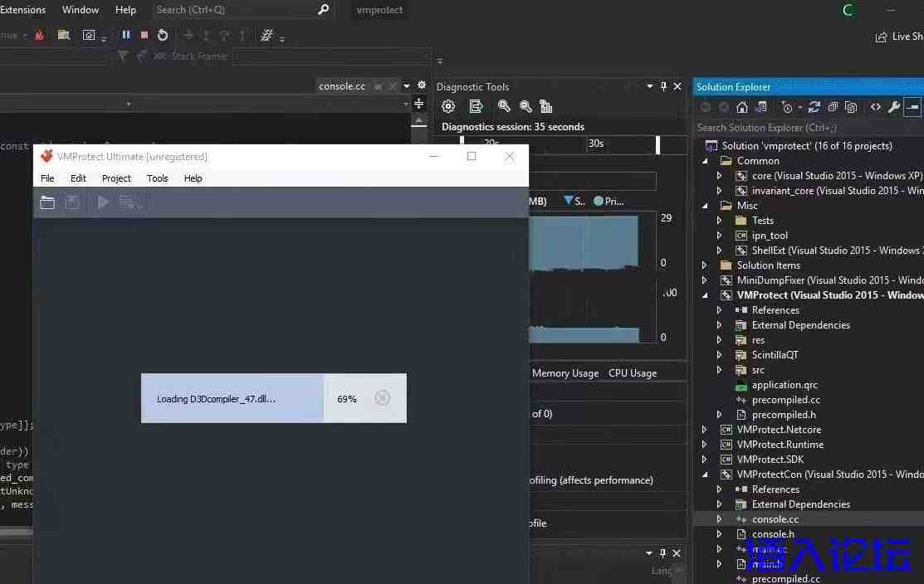Expand the core project node
The width and height of the screenshot is (924, 584).
tap(720, 176)
